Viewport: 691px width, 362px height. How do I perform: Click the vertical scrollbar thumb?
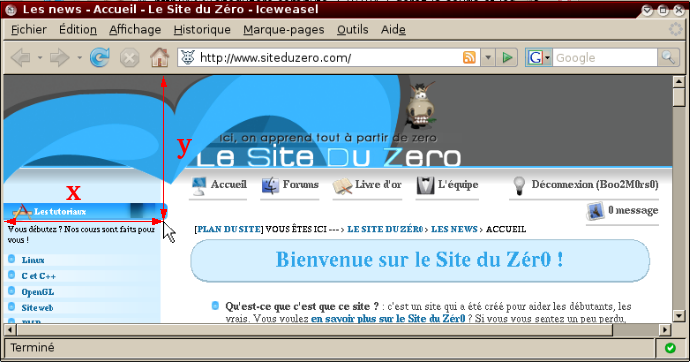pyautogui.click(x=679, y=97)
